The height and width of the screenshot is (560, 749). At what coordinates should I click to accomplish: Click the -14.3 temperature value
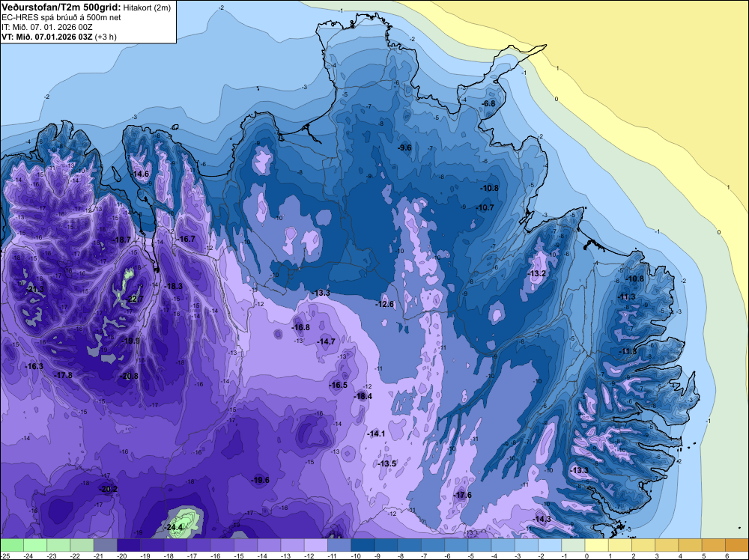pos(542,519)
